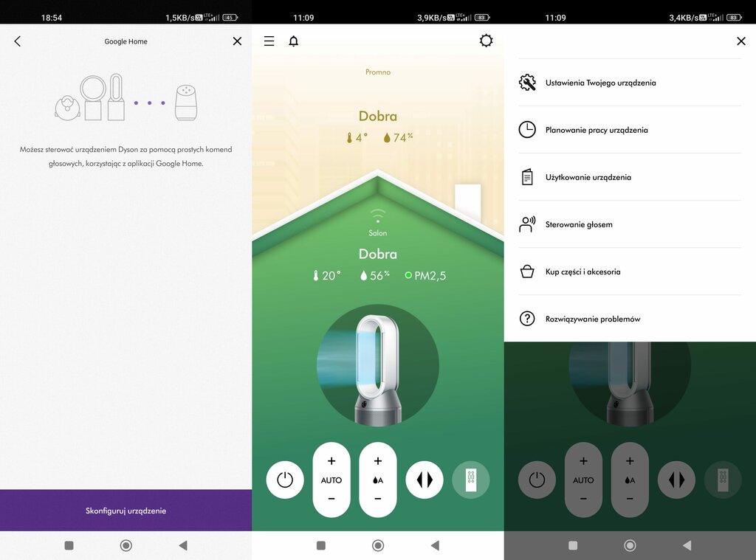Image resolution: width=756 pixels, height=560 pixels.
Task: Tap the Android home circle on the left screen
Action: coord(126,545)
